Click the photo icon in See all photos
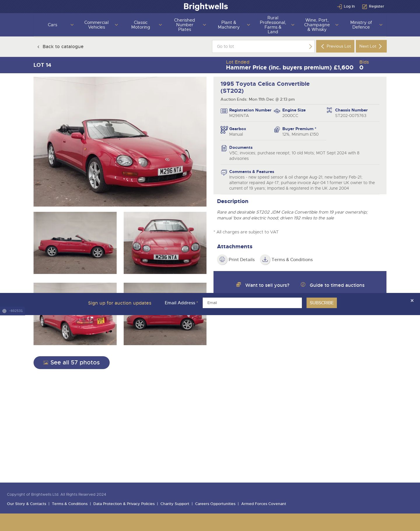This screenshot has width=420, height=531. (x=46, y=363)
